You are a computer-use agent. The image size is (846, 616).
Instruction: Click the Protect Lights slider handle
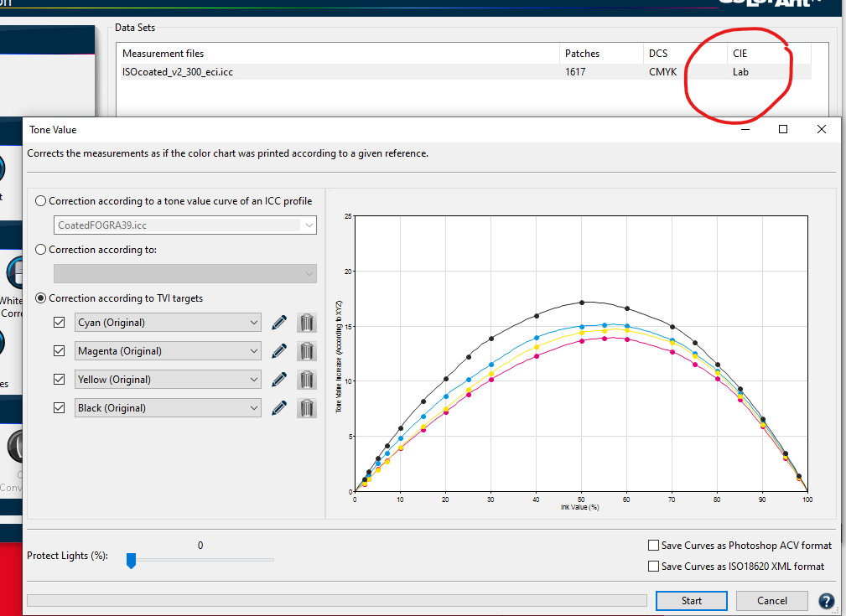tap(131, 561)
